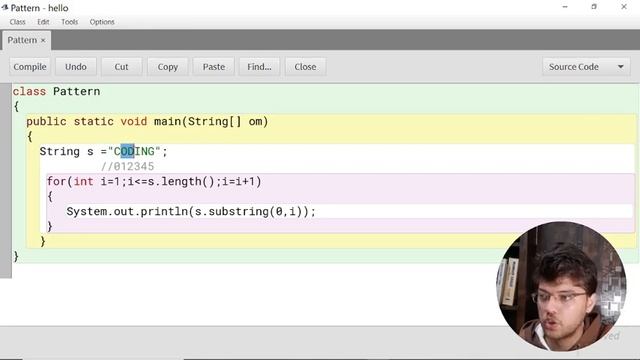The image size is (640, 360).
Task: Click the s.length() condition text
Action: [181, 181]
